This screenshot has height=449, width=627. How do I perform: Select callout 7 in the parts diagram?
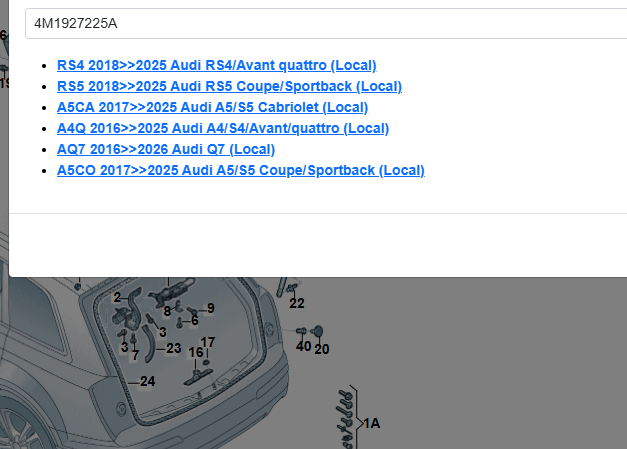[135, 355]
